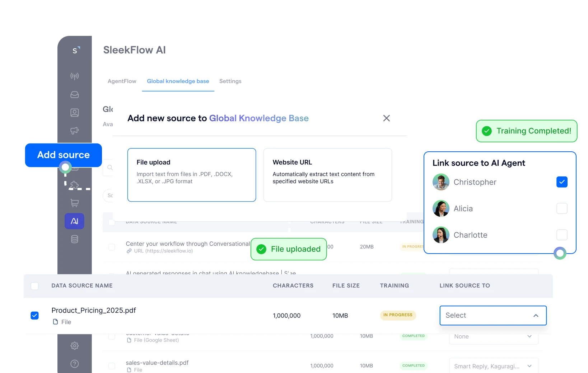Click the LINK SOURCE TO column header

(x=465, y=285)
